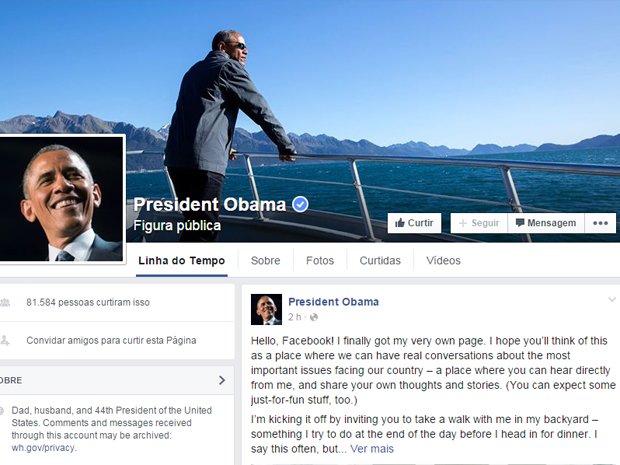The height and width of the screenshot is (465, 620).
Task: Select the Linha do Tempo tab
Action: coord(181,261)
